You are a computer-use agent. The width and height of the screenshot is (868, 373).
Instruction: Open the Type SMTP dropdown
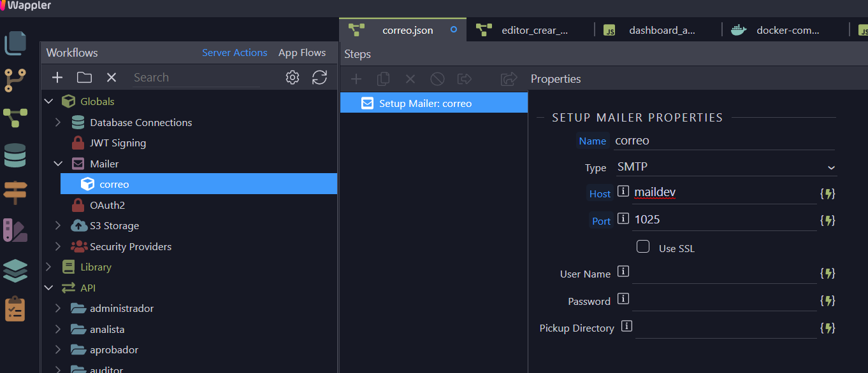[726, 167]
